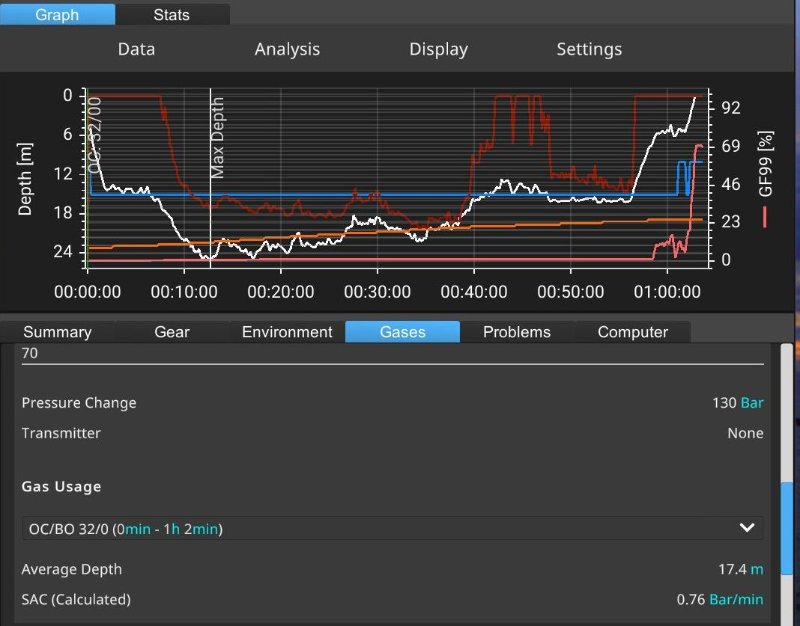Screen dimensions: 800x626
Task: Open the Settings menu
Action: (x=589, y=49)
